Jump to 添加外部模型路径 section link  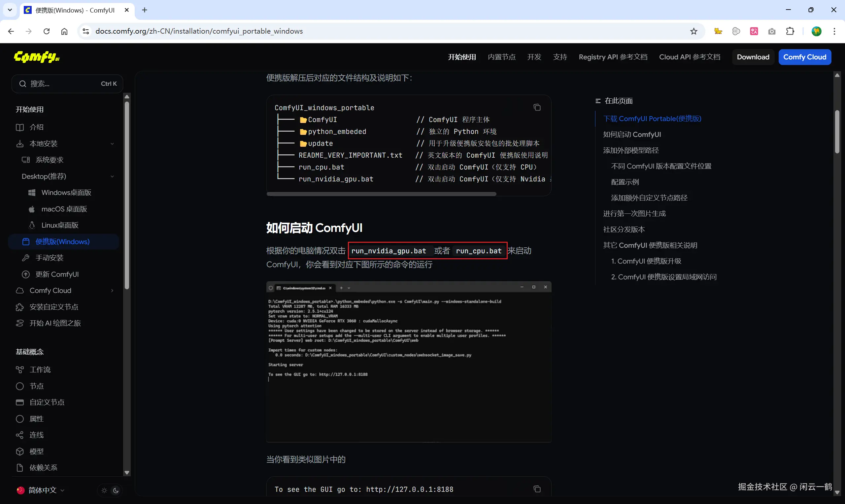point(630,150)
